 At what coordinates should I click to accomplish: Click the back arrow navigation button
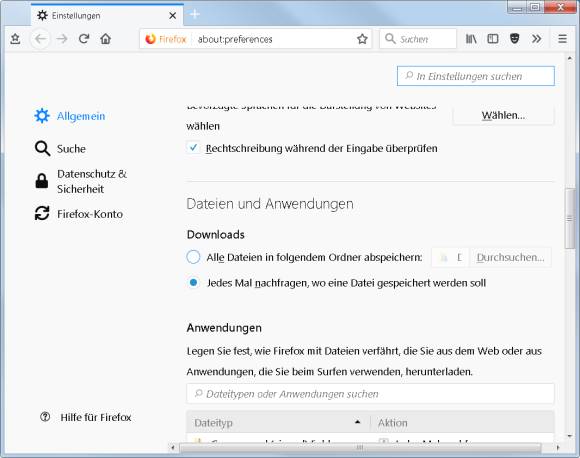(x=40, y=38)
